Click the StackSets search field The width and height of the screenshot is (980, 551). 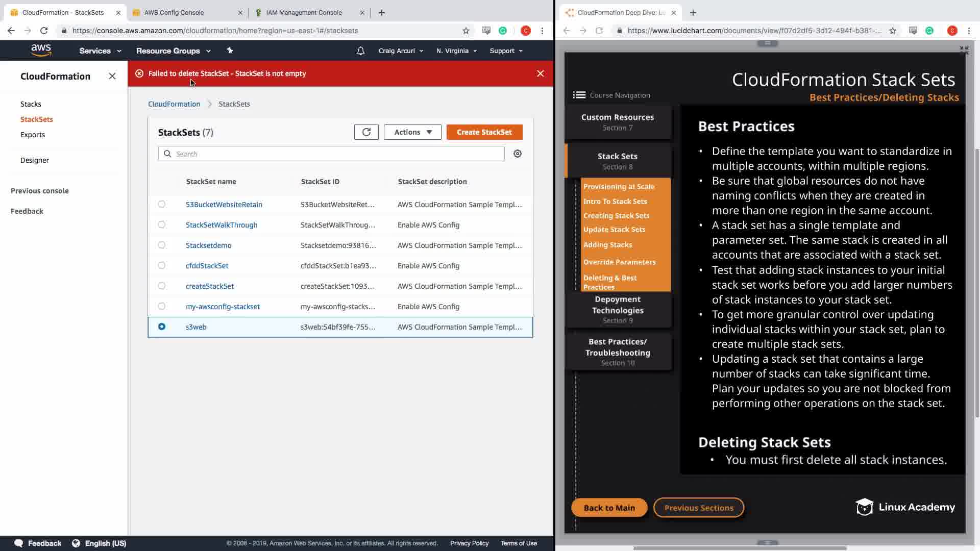pos(337,154)
